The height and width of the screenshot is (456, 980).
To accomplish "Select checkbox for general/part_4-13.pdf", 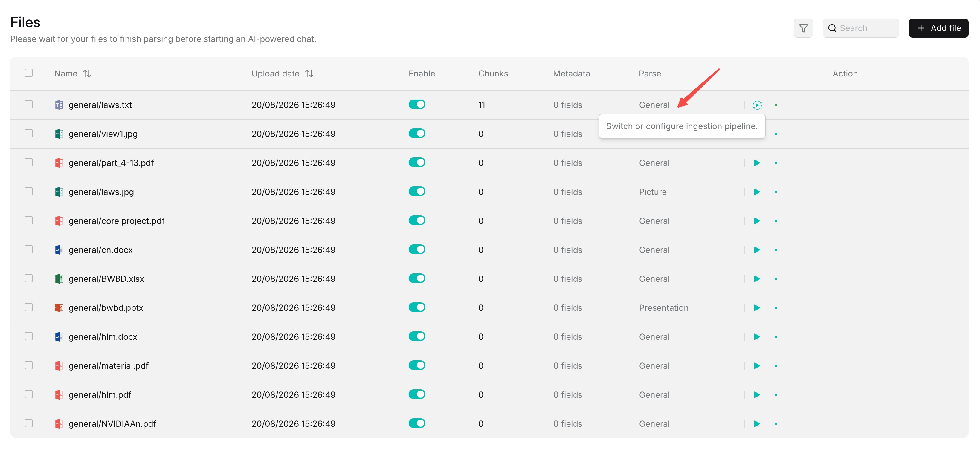I will click(x=28, y=162).
